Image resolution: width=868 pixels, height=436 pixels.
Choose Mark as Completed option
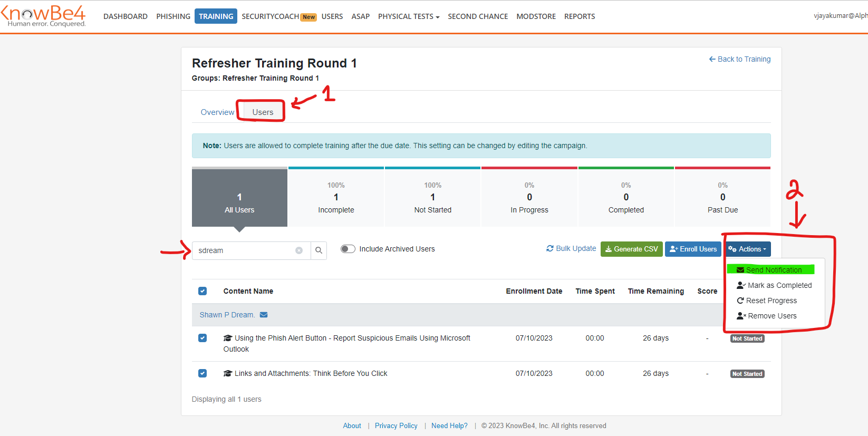[x=774, y=285]
